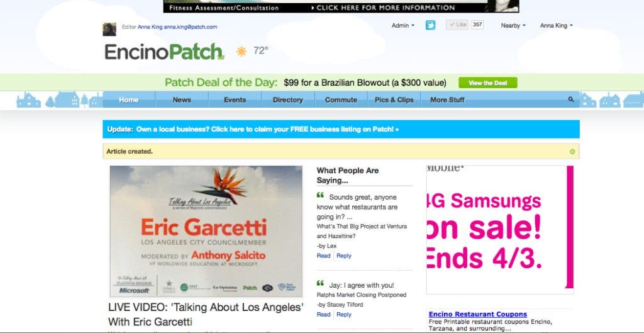This screenshot has height=333, width=644.
Task: Expand the Admin dropdown
Action: pos(402,25)
